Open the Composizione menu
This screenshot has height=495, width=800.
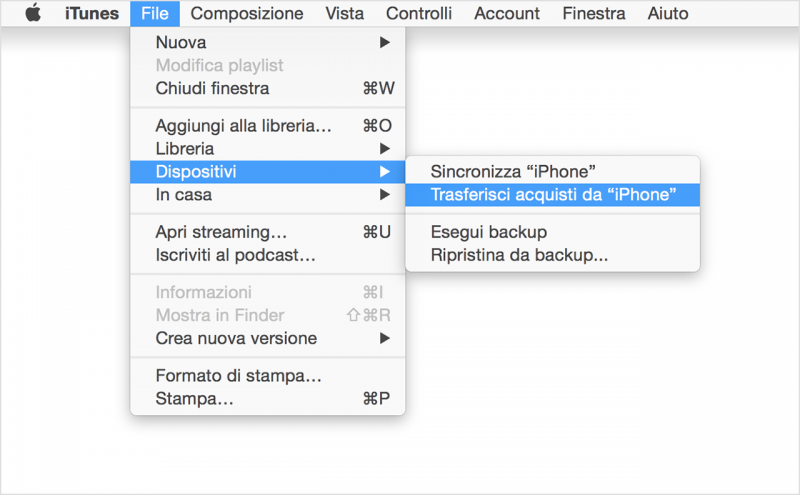point(247,13)
